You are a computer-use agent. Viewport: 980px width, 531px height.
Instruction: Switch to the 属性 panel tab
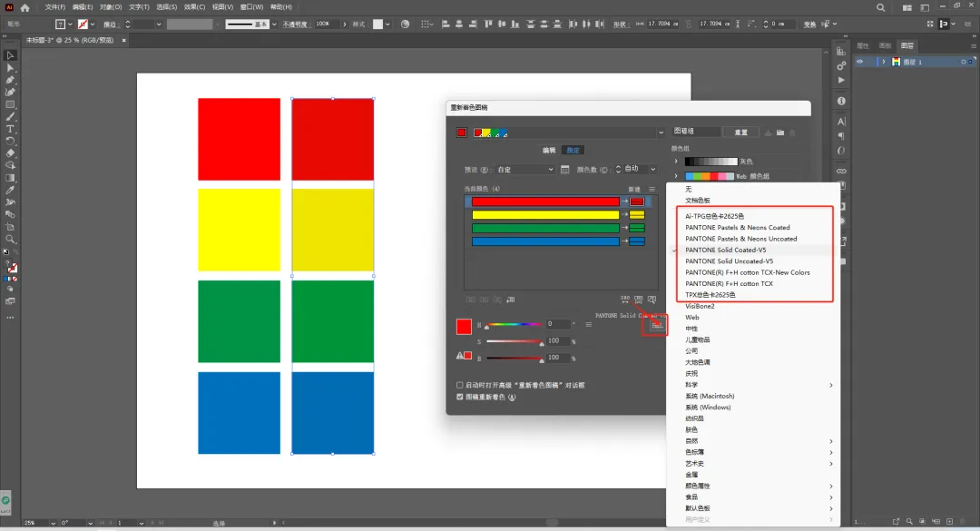863,45
